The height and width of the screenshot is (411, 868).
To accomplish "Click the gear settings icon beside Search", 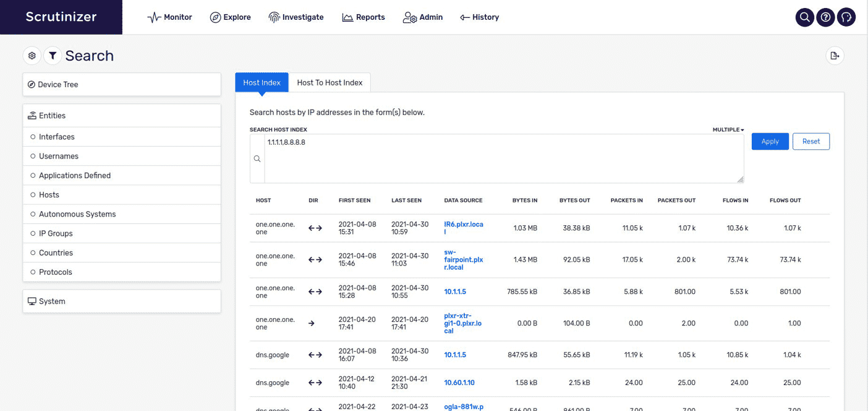I will tap(32, 56).
